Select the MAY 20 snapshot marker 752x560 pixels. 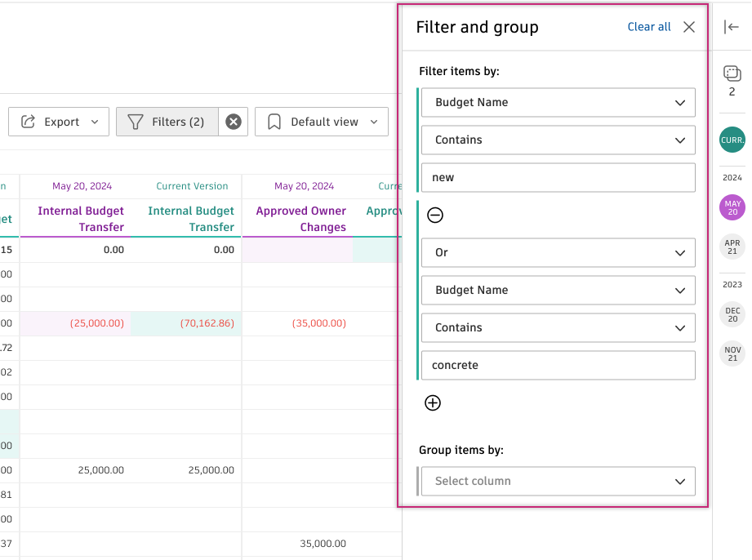tap(732, 207)
